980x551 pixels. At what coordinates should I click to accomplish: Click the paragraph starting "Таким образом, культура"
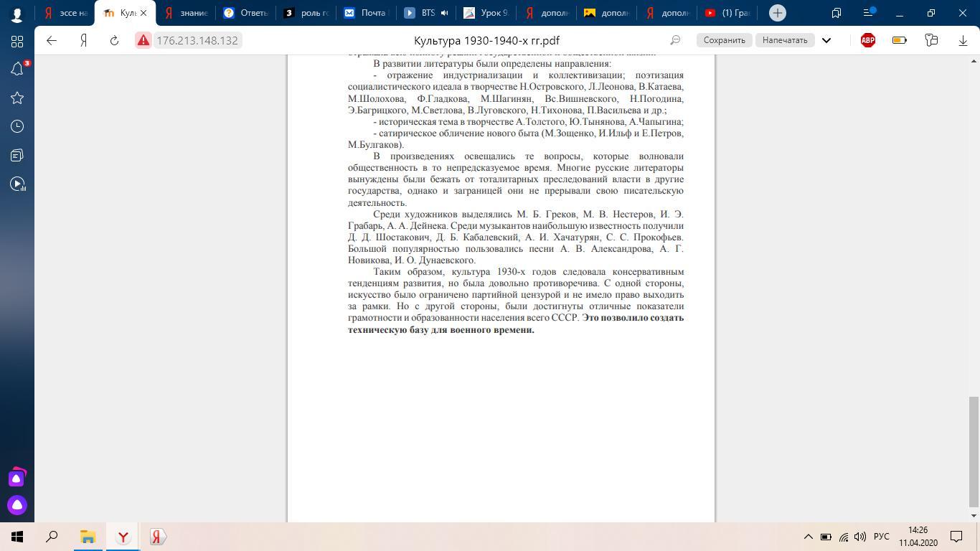[516, 301]
